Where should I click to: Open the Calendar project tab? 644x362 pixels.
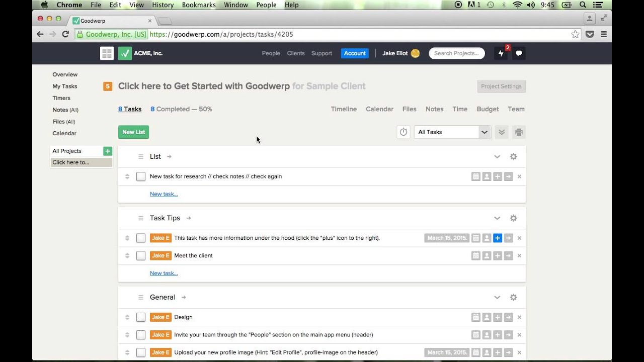coord(379,109)
